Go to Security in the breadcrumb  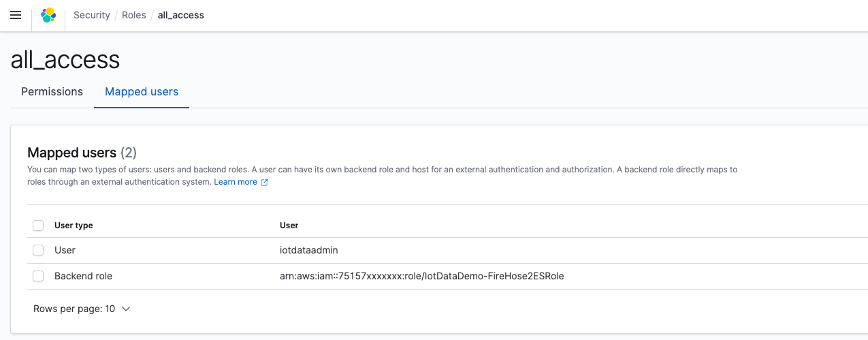pyautogui.click(x=92, y=15)
